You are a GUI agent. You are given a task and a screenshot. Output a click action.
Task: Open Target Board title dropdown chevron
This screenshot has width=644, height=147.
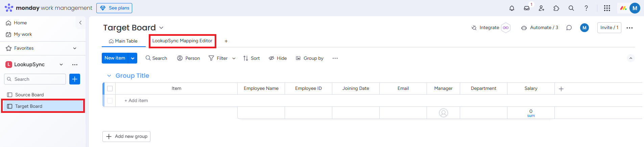[x=161, y=28]
